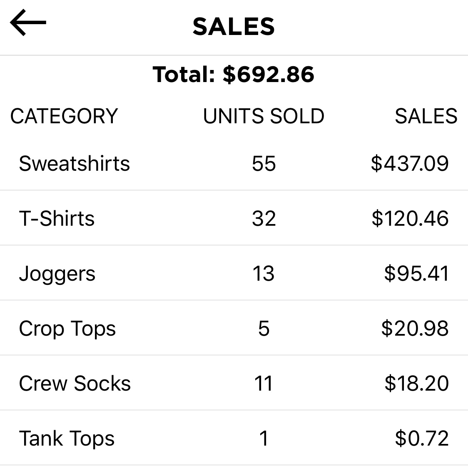Tap Crew Socks sales amount $18.20
Screen dimensions: 468x476
416,384
